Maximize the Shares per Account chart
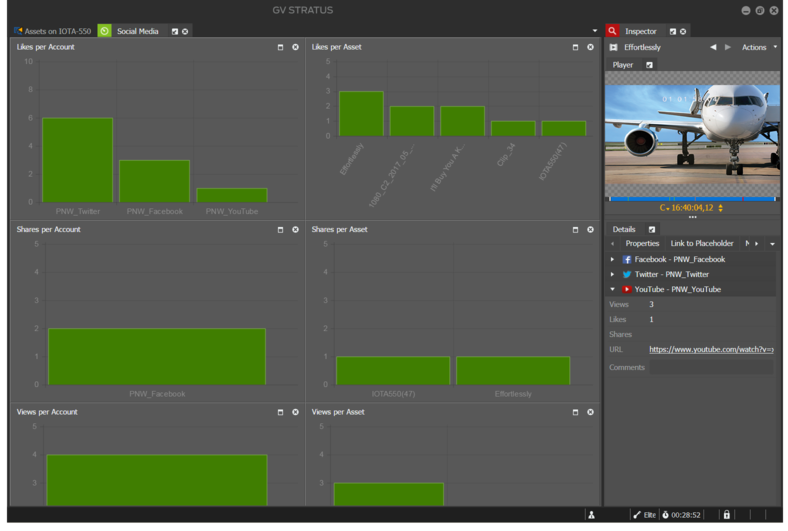 coord(280,230)
